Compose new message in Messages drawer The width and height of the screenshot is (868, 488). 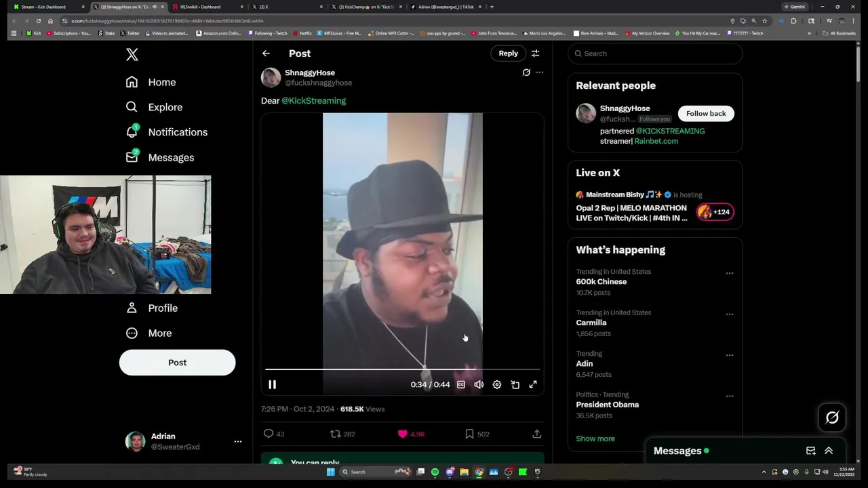coord(810,451)
